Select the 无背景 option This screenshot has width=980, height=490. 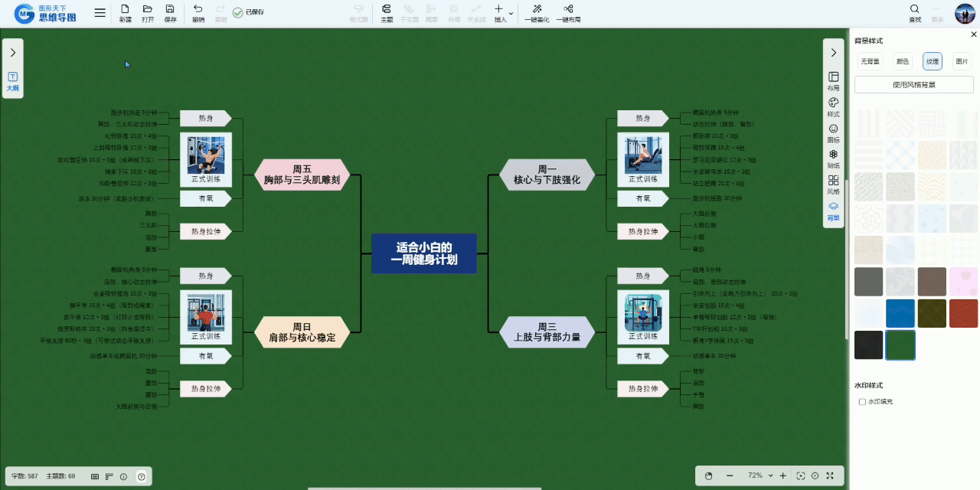(x=869, y=61)
